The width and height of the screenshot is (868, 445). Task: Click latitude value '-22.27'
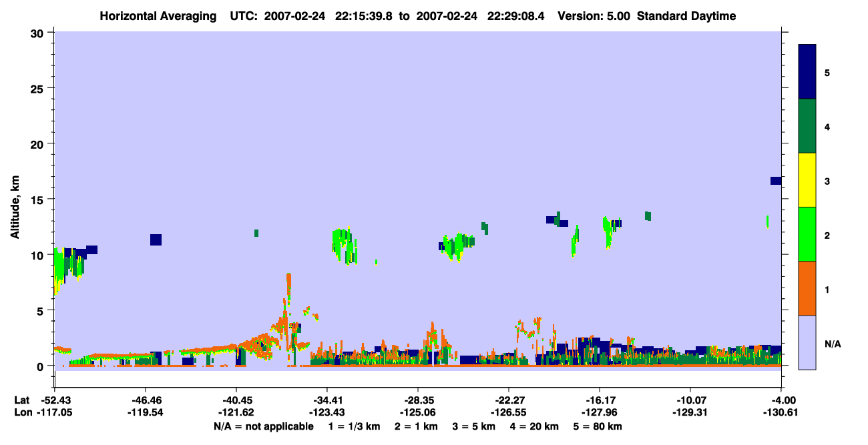[509, 400]
